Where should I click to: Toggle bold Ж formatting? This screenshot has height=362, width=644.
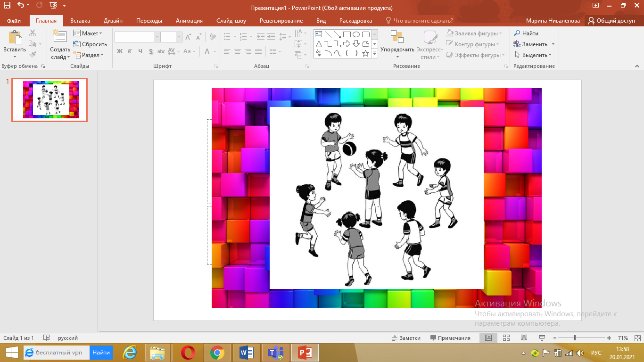119,51
